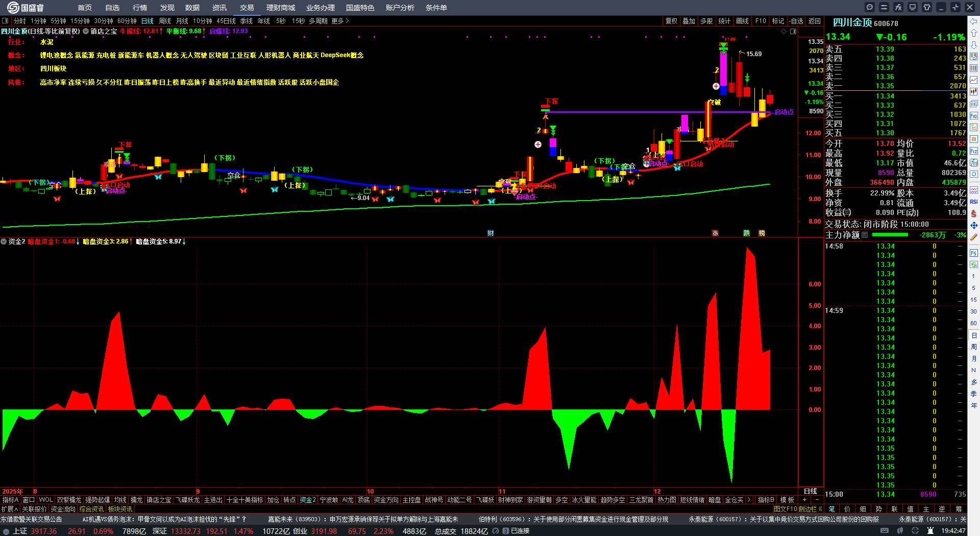
Task: Click the Guosheng logo in the title bar
Action: (25, 8)
